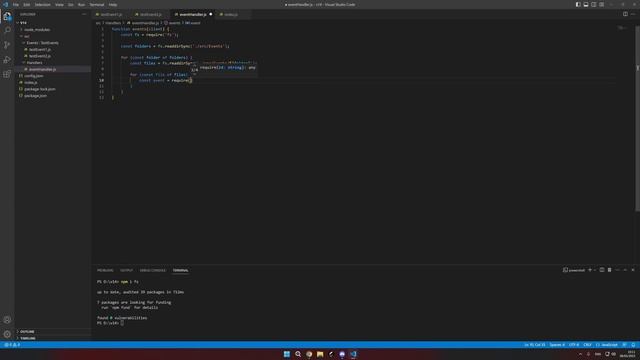Click the split terminal icon
The width and height of the screenshot is (640, 360).
pos(602,270)
